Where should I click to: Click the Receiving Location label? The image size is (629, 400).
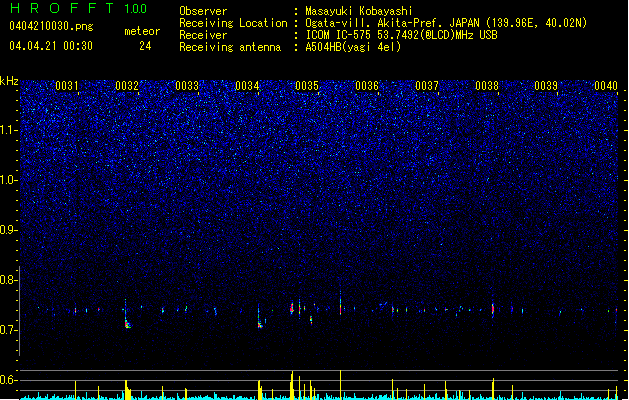[x=233, y=23]
